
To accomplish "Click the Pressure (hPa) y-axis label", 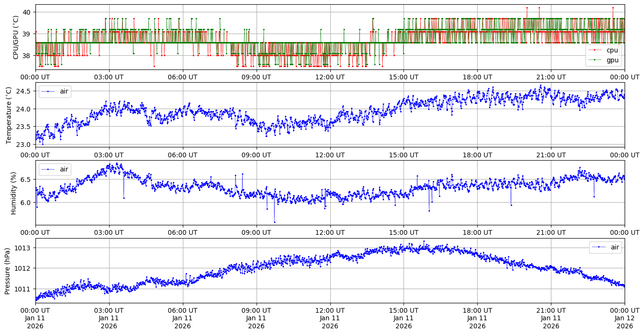I will click(8, 271).
